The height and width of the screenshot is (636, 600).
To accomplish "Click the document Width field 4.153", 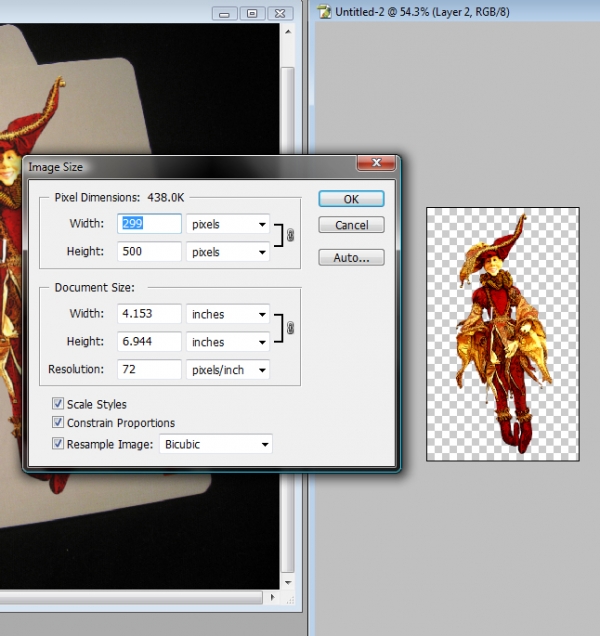I will click(149, 314).
